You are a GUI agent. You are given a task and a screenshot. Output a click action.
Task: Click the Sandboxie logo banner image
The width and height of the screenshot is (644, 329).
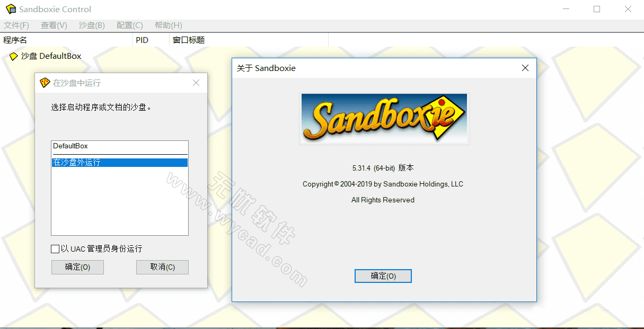(384, 119)
